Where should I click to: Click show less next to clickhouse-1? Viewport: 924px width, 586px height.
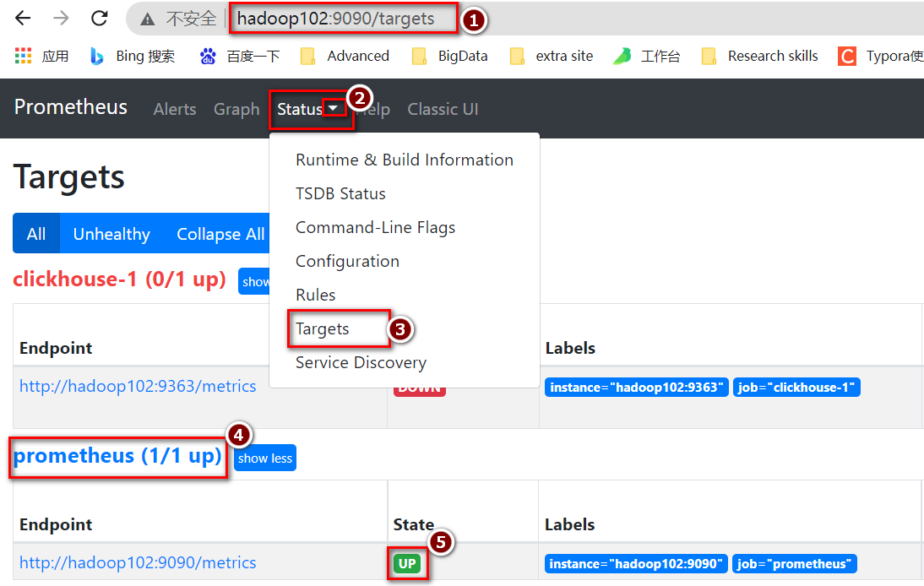click(x=254, y=281)
